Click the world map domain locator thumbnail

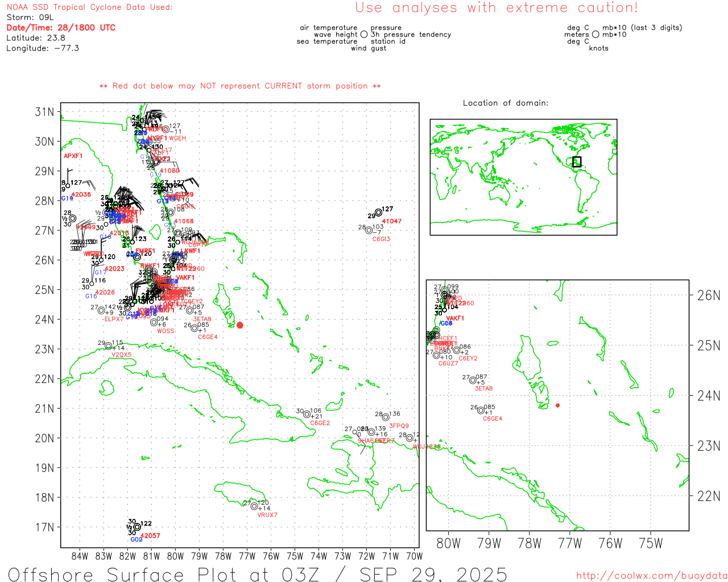point(523,177)
